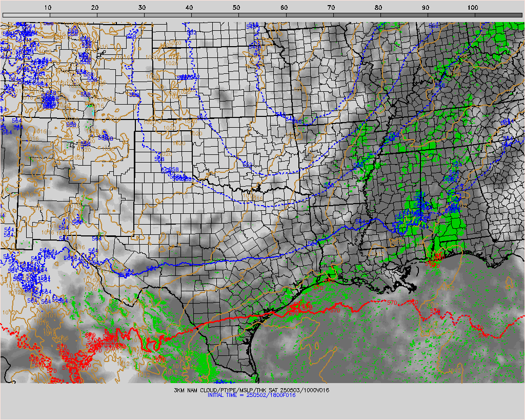Click the 100 label on cloud scale
This screenshot has height=420, width=525.
tap(473, 7)
